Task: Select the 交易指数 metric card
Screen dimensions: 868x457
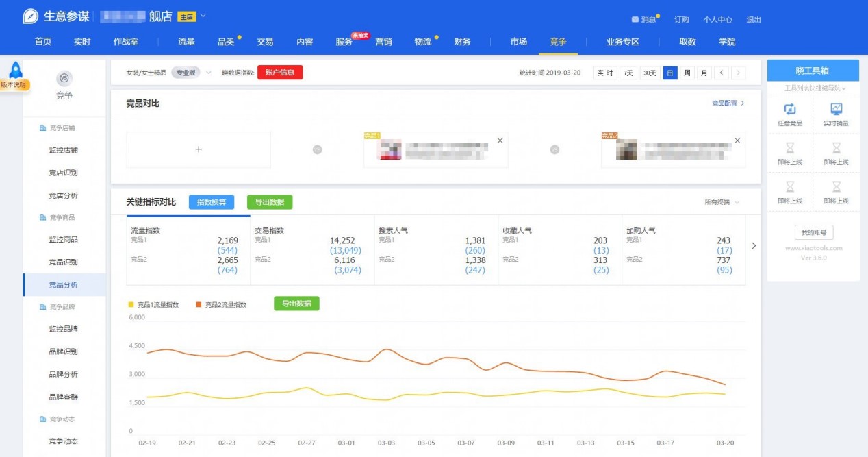Action: 312,250
